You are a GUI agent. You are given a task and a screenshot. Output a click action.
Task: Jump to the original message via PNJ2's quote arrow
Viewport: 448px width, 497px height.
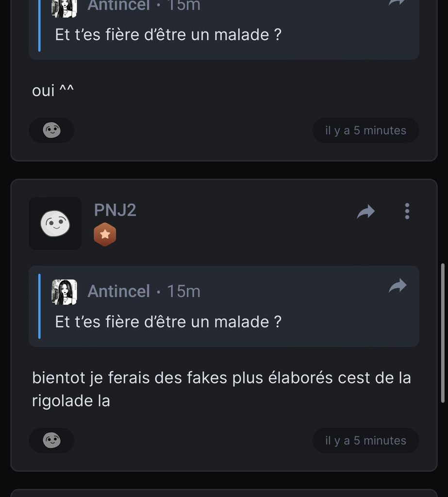[398, 286]
